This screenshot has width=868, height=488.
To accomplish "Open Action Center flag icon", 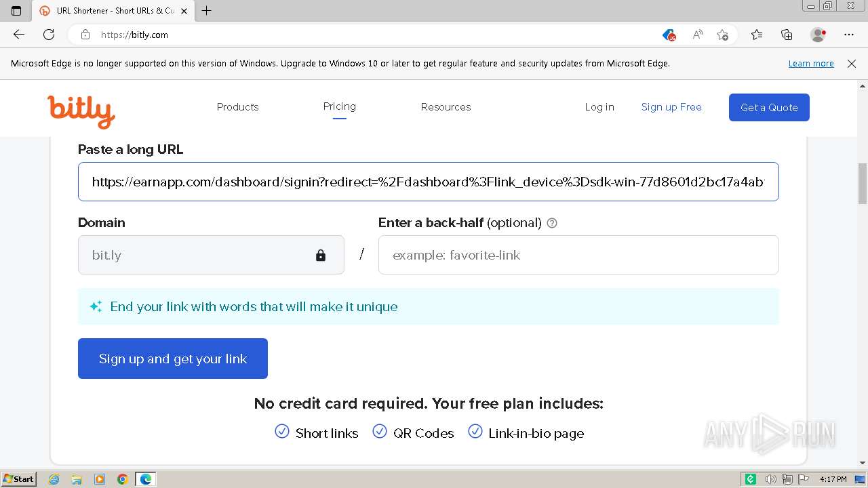I will coord(803,479).
